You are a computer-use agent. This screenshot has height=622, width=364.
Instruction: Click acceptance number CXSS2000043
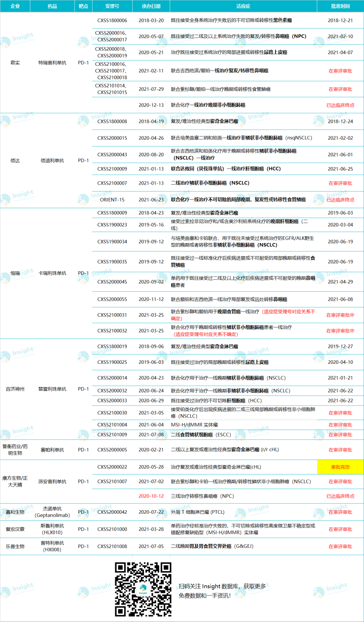point(112,155)
